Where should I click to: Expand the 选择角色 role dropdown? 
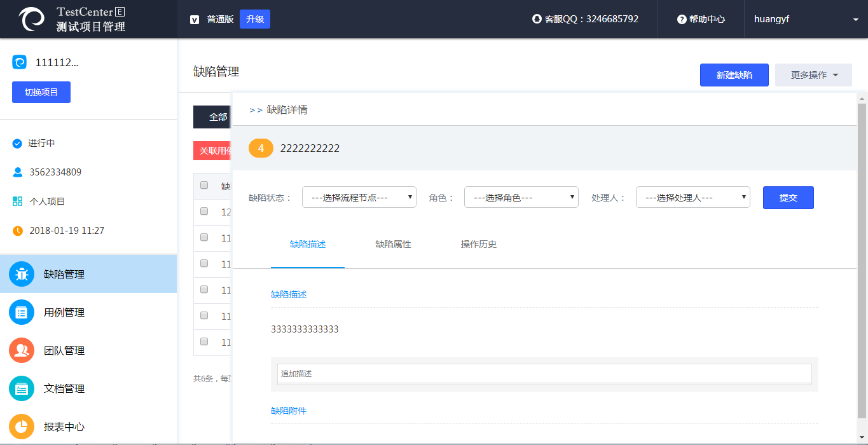click(x=521, y=198)
